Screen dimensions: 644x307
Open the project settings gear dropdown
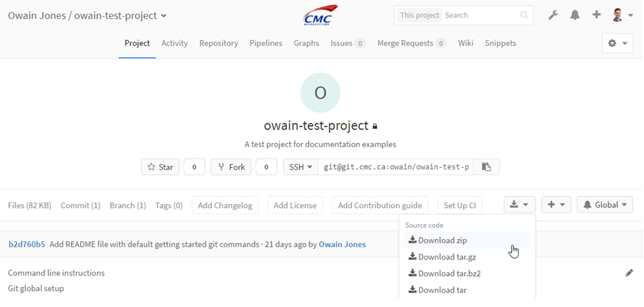[x=617, y=43]
